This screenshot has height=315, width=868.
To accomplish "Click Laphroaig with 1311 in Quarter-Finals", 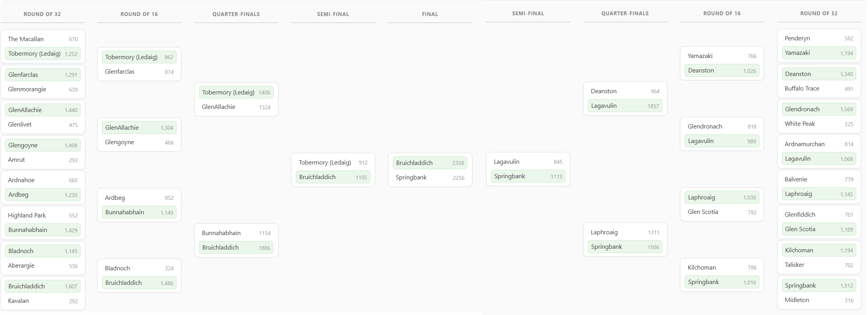I will click(x=625, y=232).
